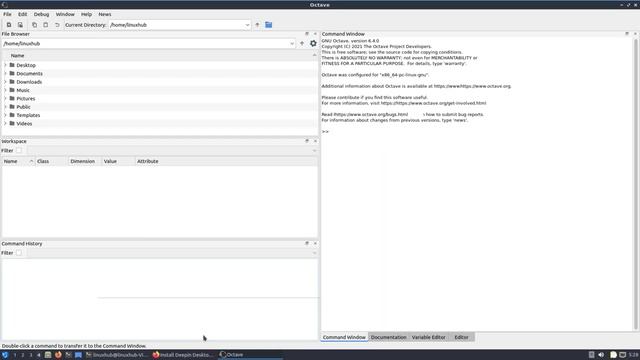Close the Command History panel
This screenshot has height=360, width=640.
(x=315, y=243)
